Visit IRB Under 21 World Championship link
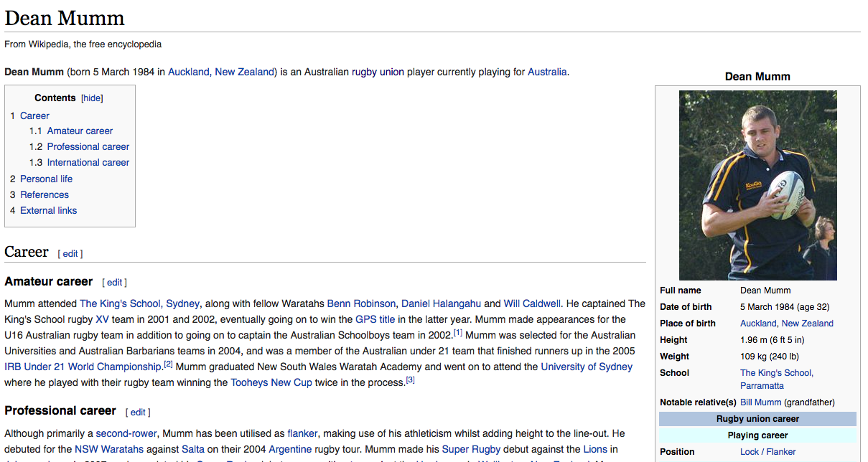This screenshot has width=868, height=462. 83,367
